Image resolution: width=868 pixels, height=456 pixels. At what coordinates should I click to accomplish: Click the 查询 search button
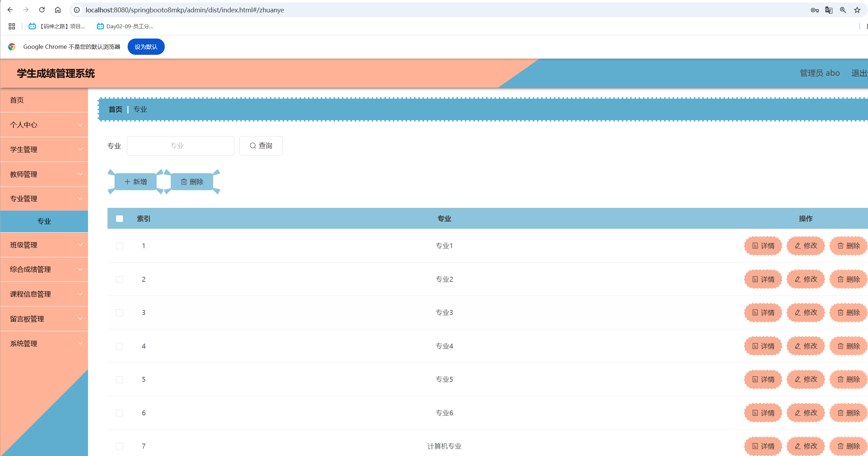point(261,146)
